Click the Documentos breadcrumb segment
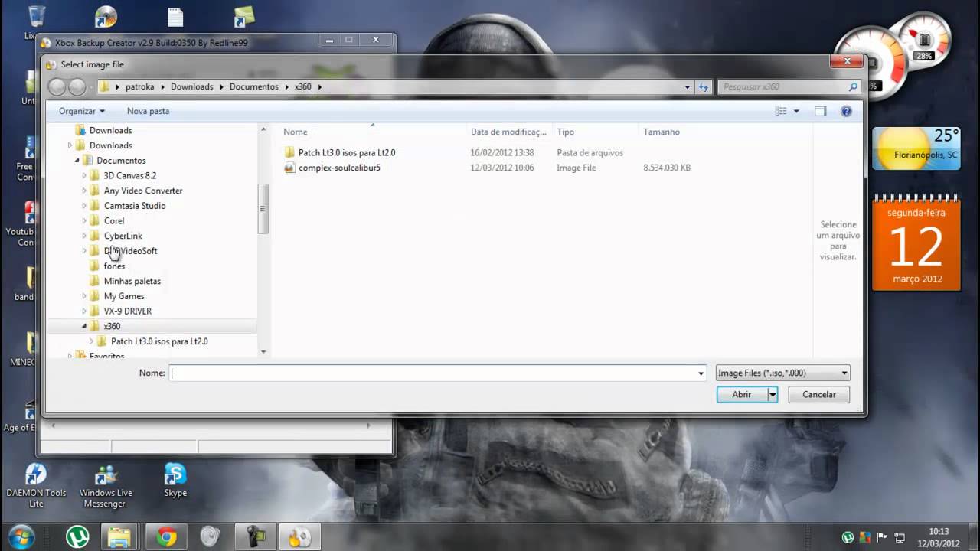 tap(253, 87)
